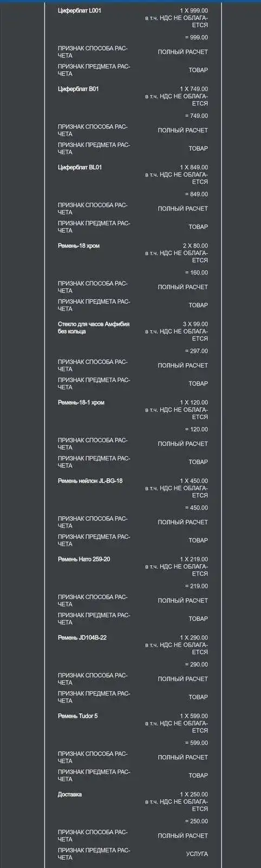Image resolution: width=261 pixels, height=868 pixels.
Task: Select the Циферблат BL01 item line
Action: coord(80,168)
